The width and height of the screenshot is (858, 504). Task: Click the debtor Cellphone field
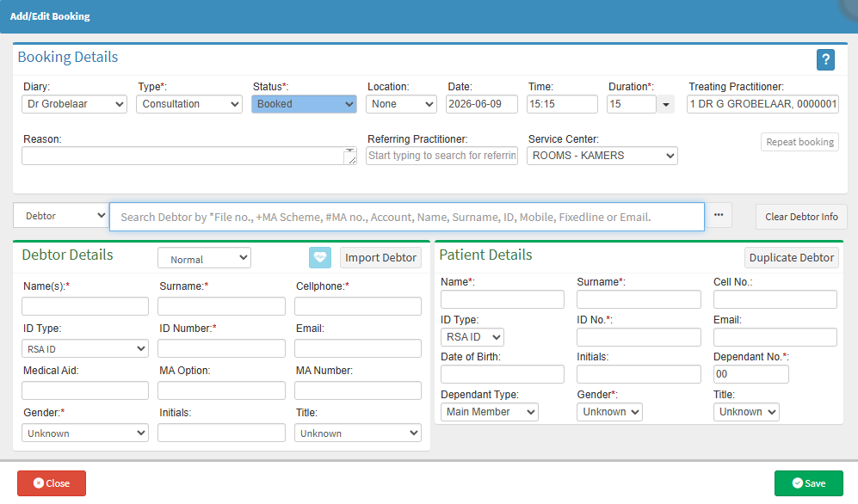point(358,306)
